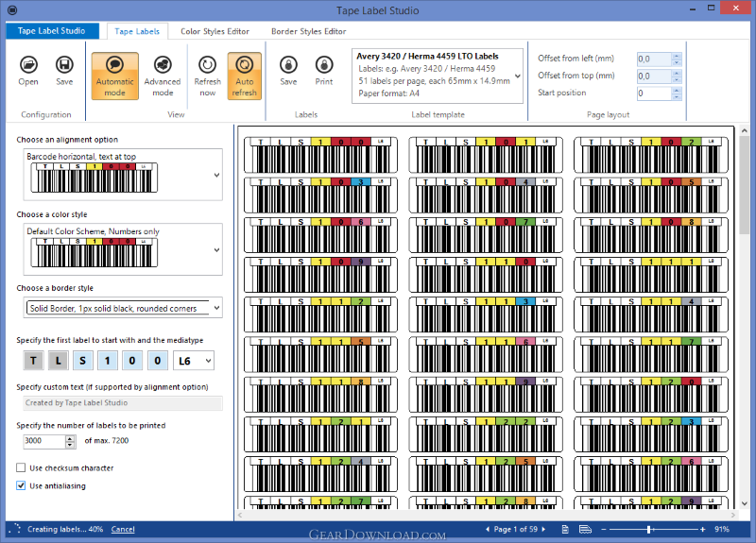Increase the Start position value
The image size is (756, 543).
pos(677,90)
